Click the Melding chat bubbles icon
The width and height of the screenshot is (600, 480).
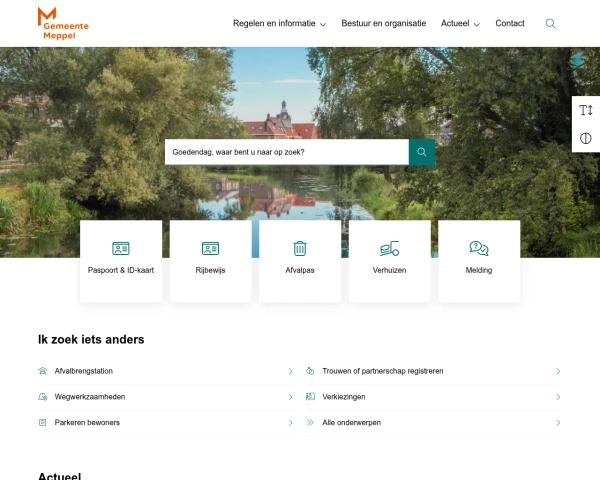[x=479, y=248]
